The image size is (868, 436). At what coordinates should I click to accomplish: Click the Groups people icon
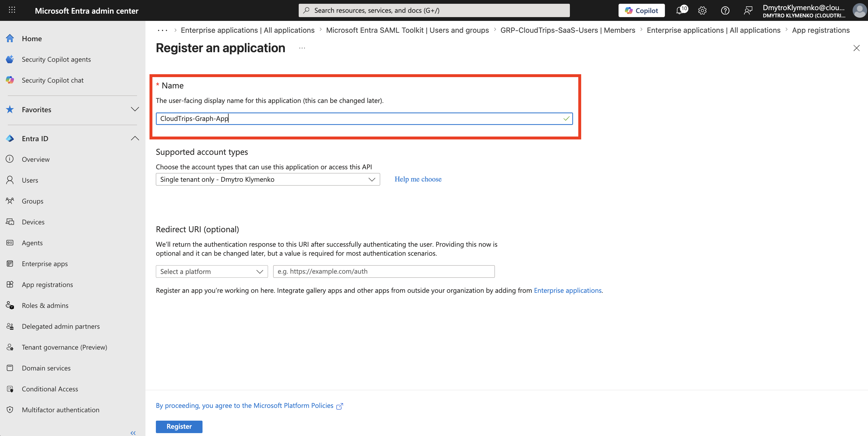tap(10, 201)
